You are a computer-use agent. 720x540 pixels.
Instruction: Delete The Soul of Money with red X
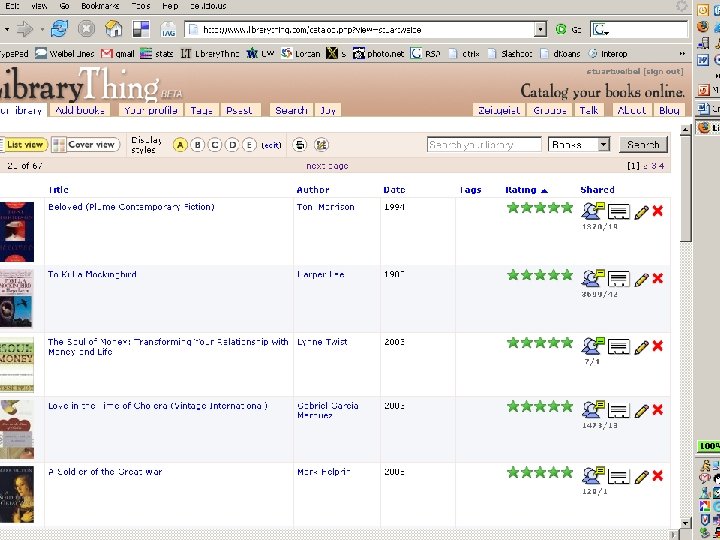coord(658,346)
